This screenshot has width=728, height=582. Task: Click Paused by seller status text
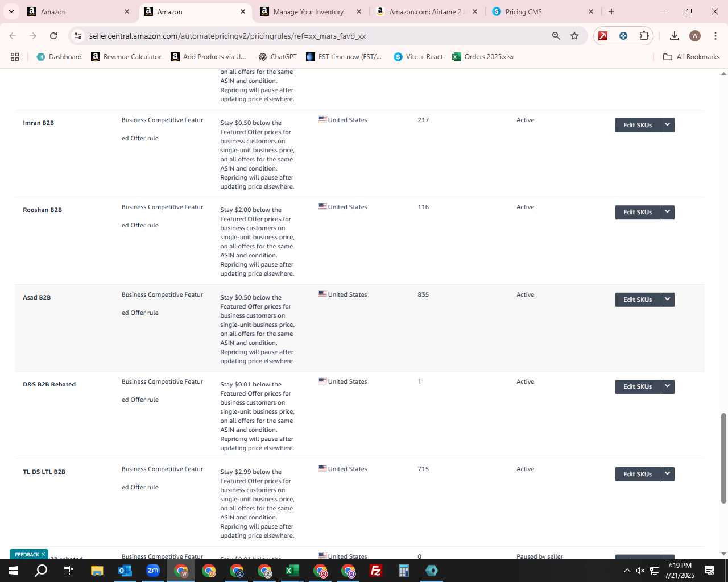pyautogui.click(x=540, y=556)
